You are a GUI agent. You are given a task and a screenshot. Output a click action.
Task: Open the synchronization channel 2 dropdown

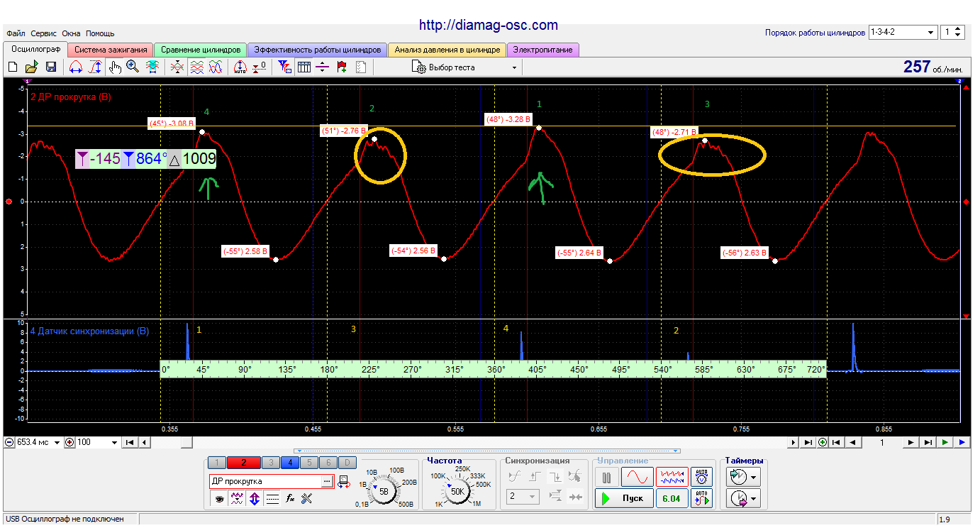pyautogui.click(x=523, y=497)
